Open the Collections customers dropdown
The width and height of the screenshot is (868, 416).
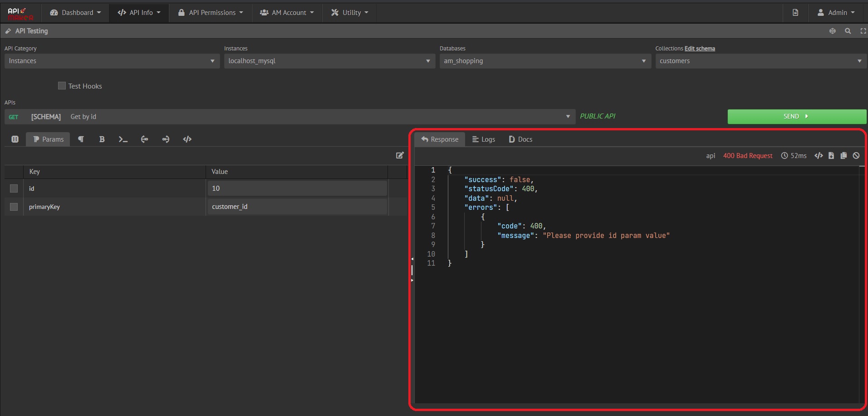tap(760, 61)
